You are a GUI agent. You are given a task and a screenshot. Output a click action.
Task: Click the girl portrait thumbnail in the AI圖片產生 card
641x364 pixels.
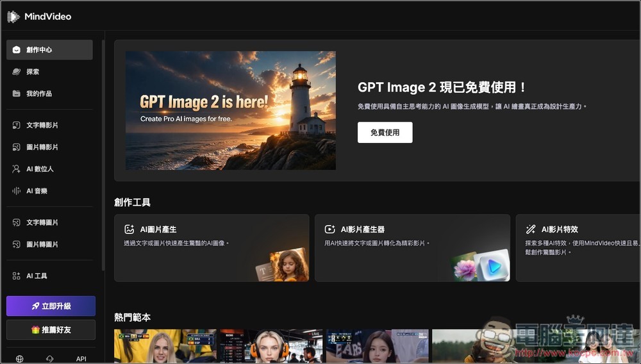point(288,265)
